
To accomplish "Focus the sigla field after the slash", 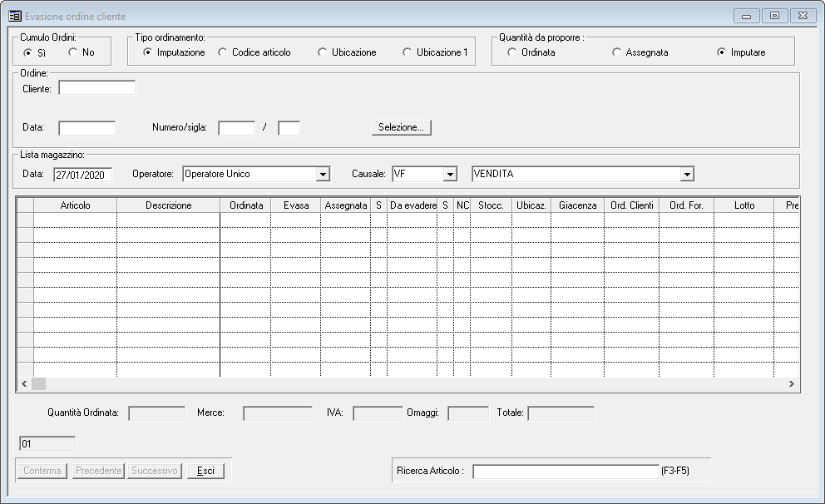I will 289,128.
